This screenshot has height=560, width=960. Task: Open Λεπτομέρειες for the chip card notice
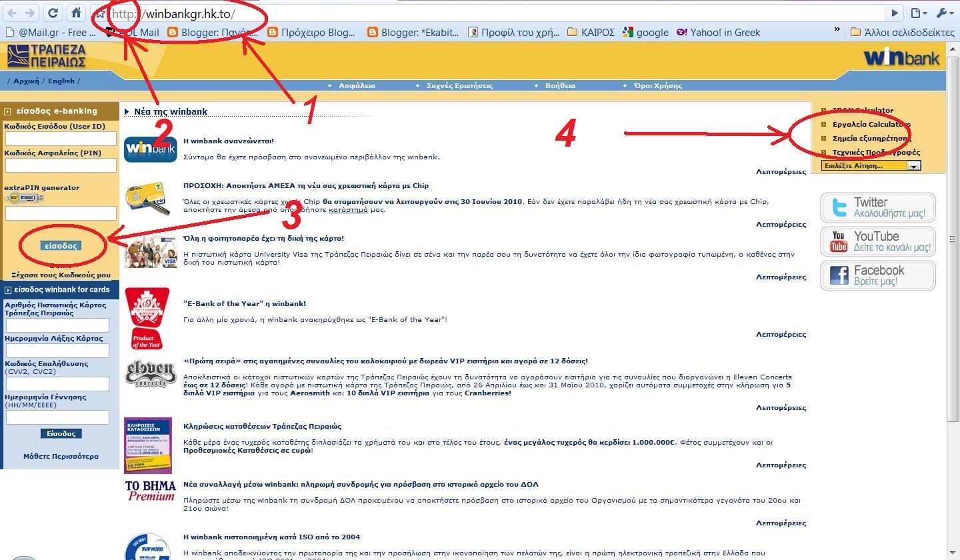781,225
